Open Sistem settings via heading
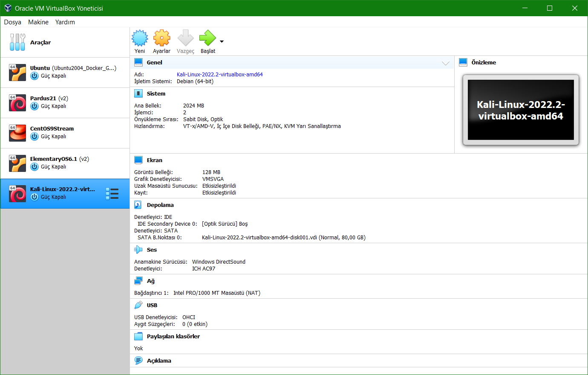The image size is (588, 375). pos(156,93)
